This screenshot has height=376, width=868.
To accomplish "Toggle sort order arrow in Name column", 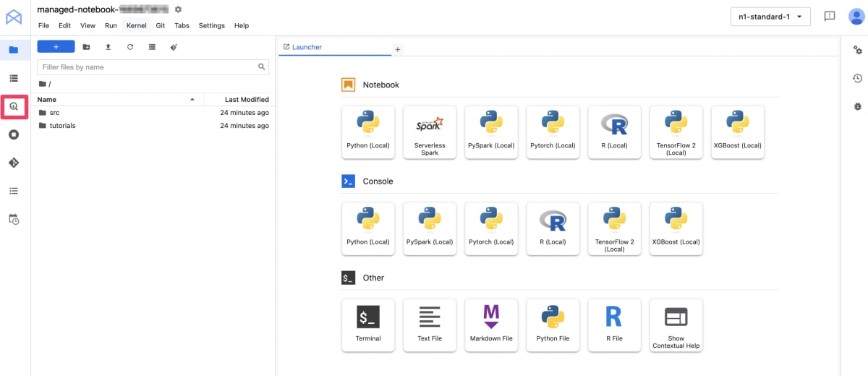I will click(x=192, y=99).
